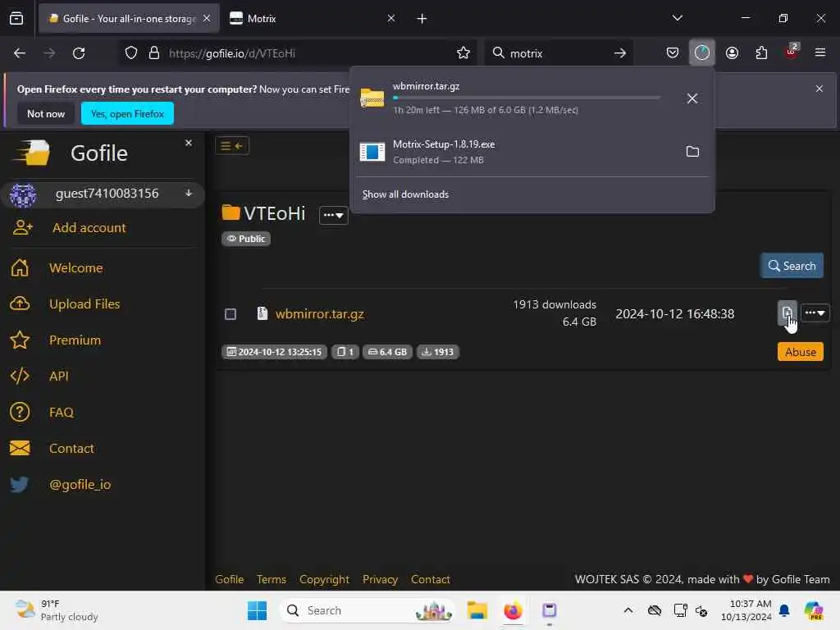Show Motrix-Setup-1.8.19.exe in folder
This screenshot has height=630, width=840.
[692, 152]
